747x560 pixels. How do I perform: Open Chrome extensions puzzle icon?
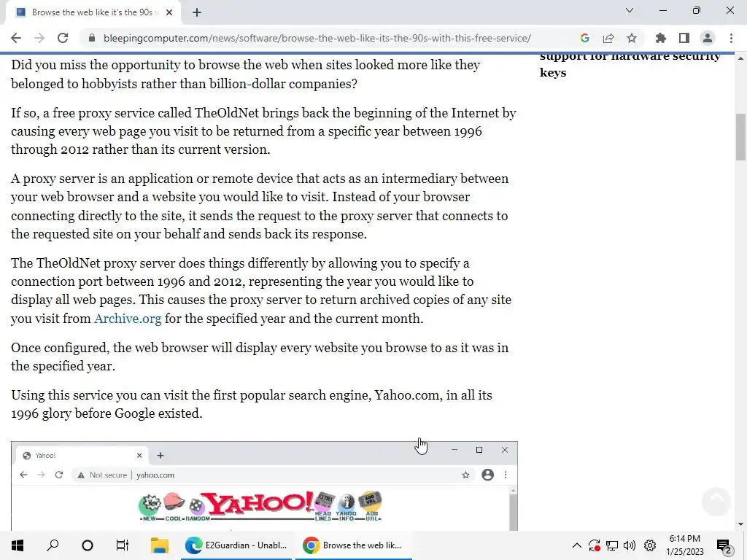(660, 38)
